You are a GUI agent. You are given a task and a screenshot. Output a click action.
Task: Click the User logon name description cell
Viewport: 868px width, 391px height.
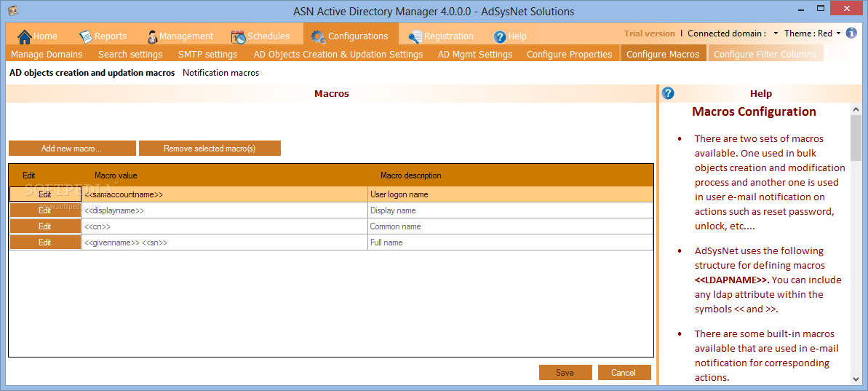click(510, 194)
